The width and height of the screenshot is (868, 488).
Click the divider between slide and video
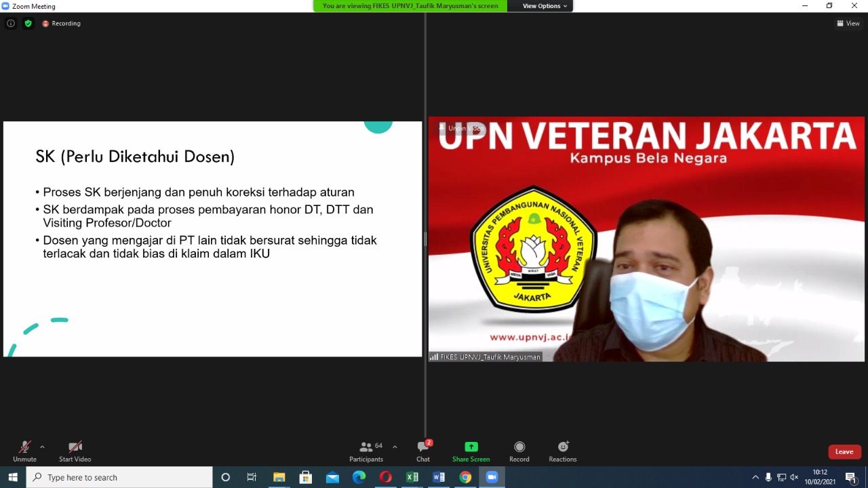tap(425, 239)
